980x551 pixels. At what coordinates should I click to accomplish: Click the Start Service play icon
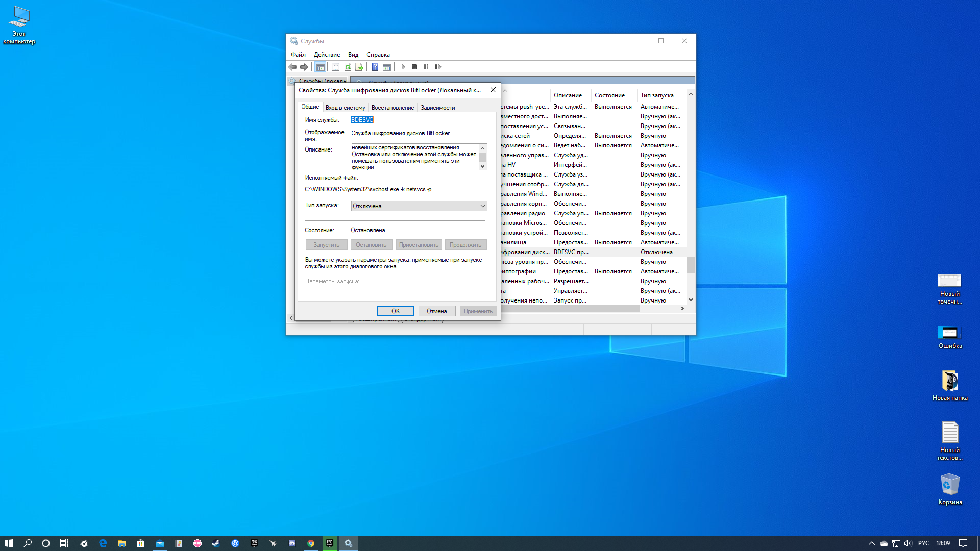click(x=403, y=67)
